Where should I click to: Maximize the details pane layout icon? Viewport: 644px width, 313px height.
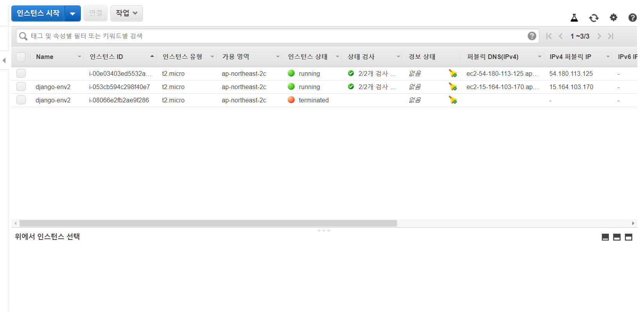pos(628,237)
